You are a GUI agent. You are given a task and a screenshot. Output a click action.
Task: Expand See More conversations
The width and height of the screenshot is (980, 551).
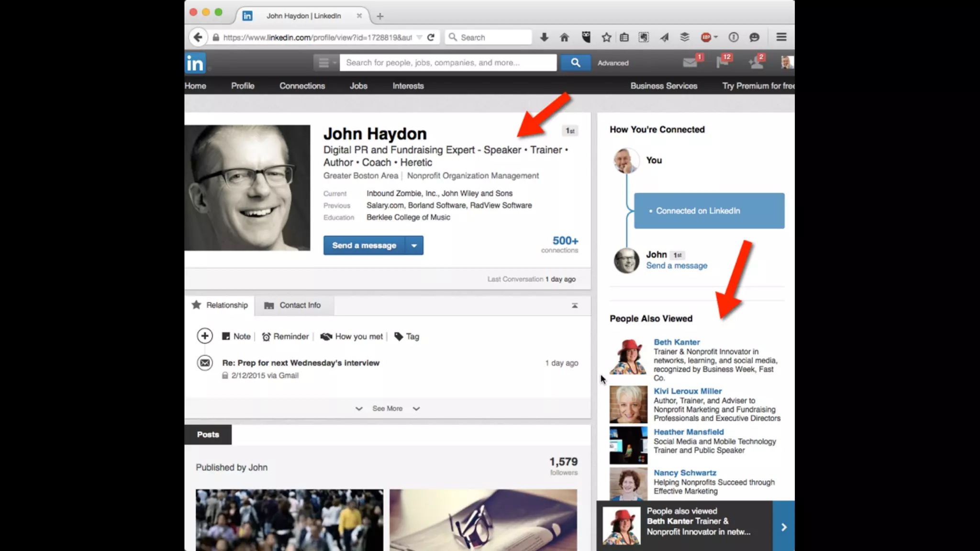388,408
